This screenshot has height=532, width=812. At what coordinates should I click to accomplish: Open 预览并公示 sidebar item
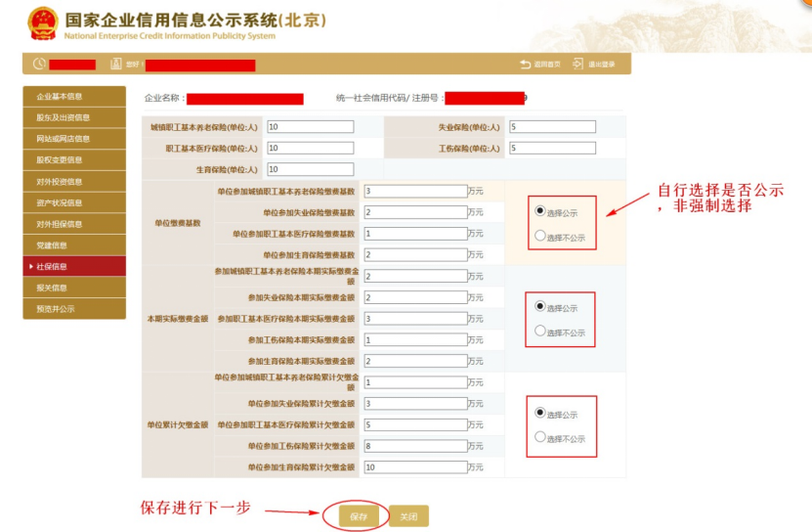(x=74, y=309)
